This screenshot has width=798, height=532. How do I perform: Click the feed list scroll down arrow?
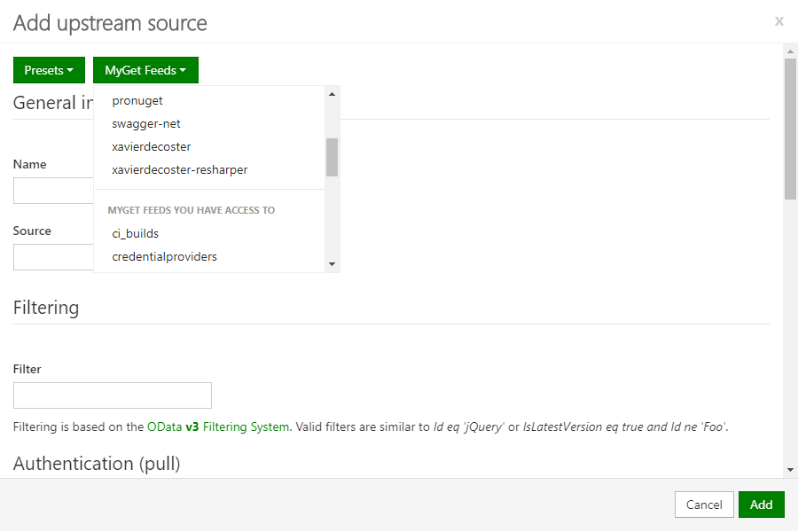point(332,263)
